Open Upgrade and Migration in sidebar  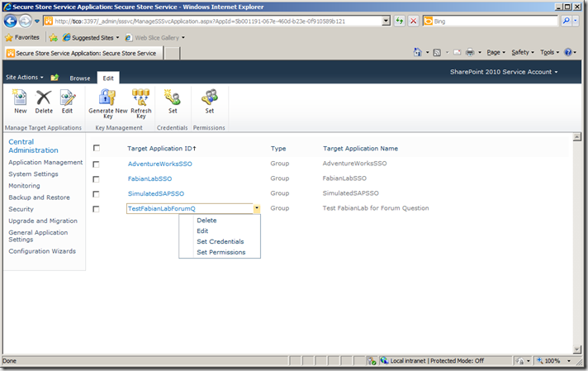(x=43, y=221)
